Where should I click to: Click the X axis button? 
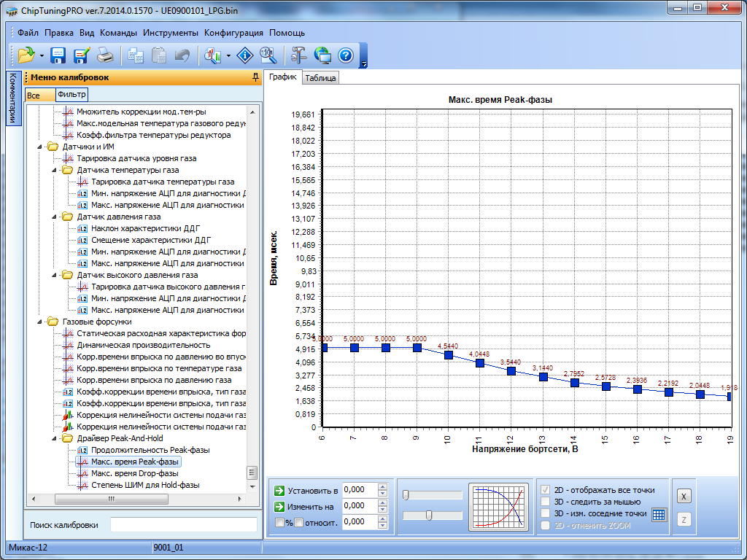coord(684,497)
